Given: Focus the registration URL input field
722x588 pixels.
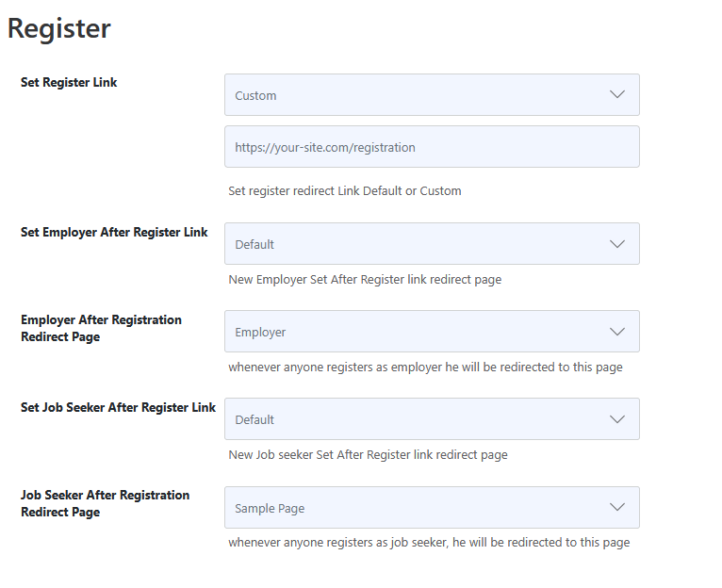Looking at the screenshot, I should pyautogui.click(x=432, y=147).
